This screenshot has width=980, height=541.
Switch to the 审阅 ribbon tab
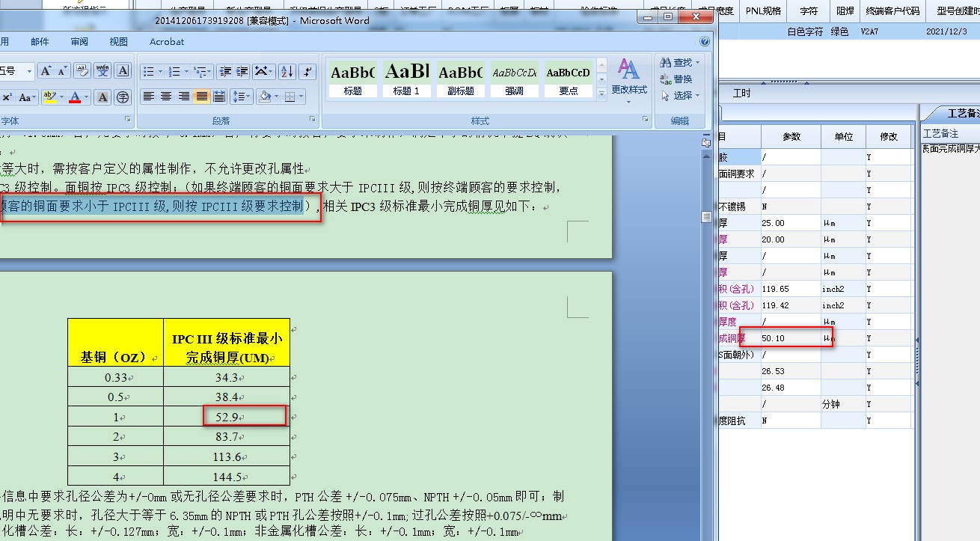[79, 42]
